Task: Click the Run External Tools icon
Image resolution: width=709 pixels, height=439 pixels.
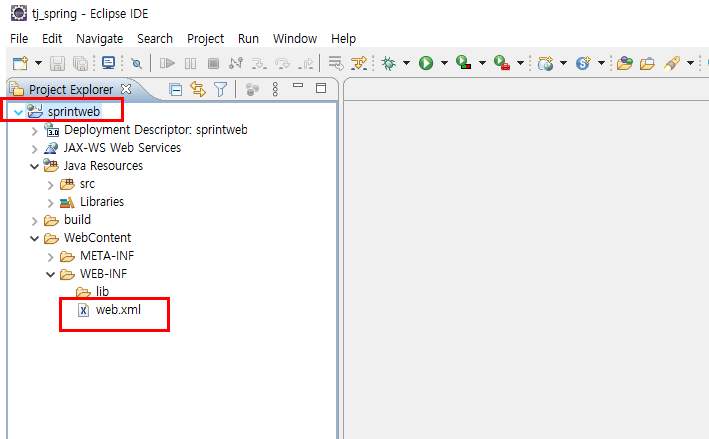Action: [502, 63]
